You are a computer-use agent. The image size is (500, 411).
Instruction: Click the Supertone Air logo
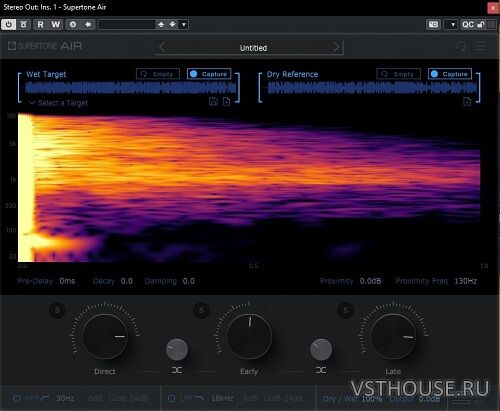tap(45, 46)
